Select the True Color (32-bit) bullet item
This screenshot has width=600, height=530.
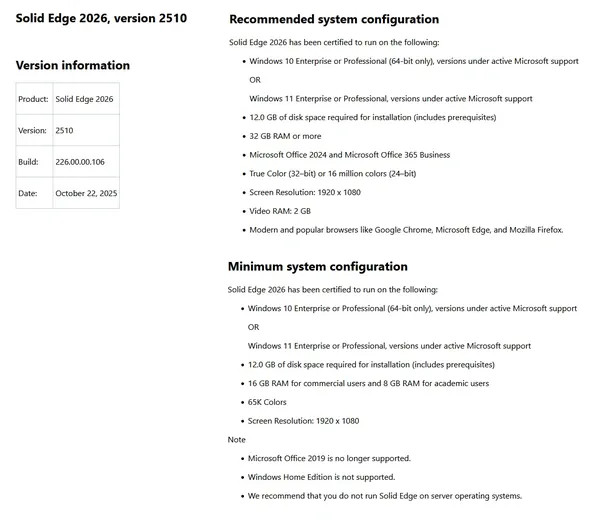333,174
